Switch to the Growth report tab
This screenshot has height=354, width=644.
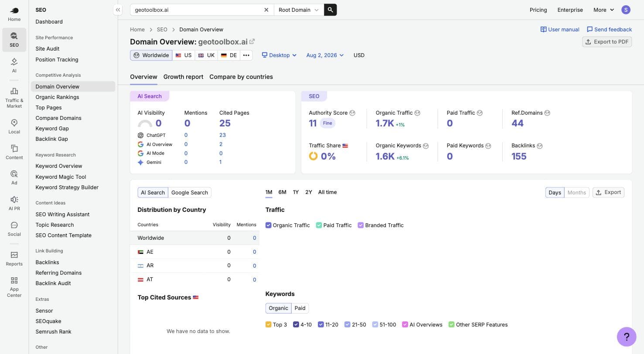[183, 77]
